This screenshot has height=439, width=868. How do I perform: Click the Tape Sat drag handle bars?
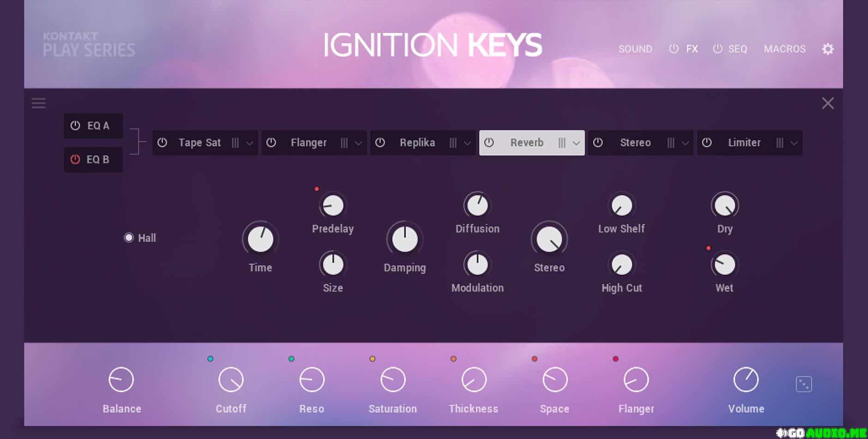(x=235, y=143)
